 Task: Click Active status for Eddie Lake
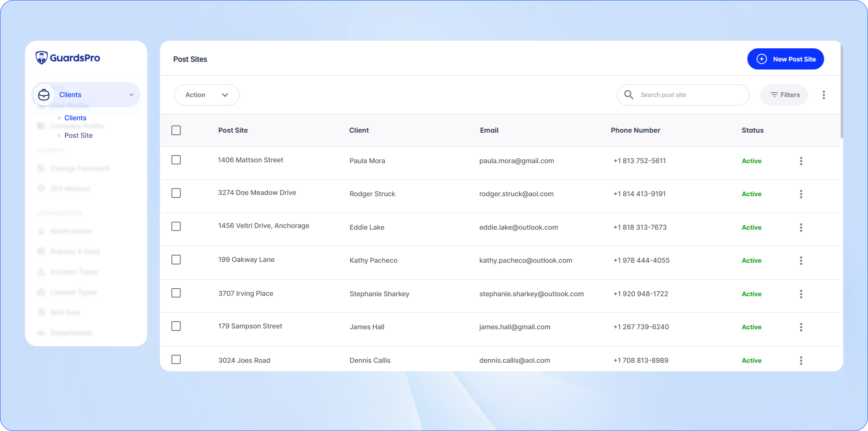tap(751, 228)
